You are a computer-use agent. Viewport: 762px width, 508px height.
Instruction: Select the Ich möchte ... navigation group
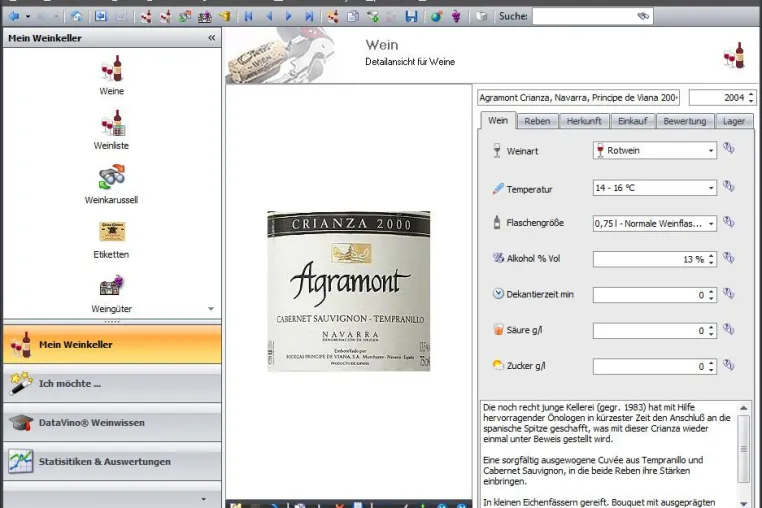coord(112,384)
